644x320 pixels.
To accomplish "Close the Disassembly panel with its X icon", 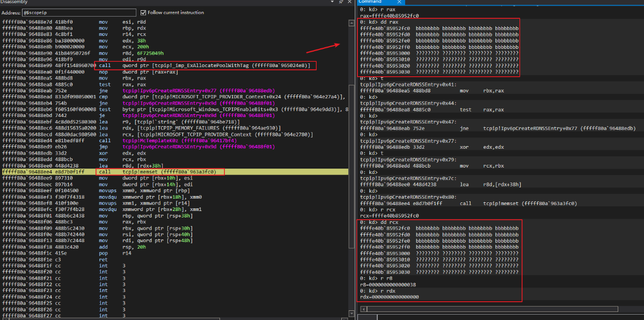I will click(349, 3).
